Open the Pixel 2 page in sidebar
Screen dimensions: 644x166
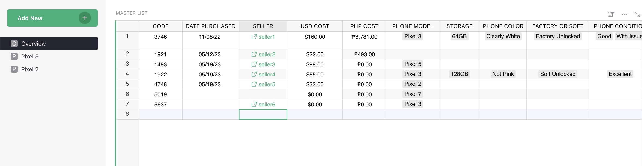pyautogui.click(x=49, y=69)
